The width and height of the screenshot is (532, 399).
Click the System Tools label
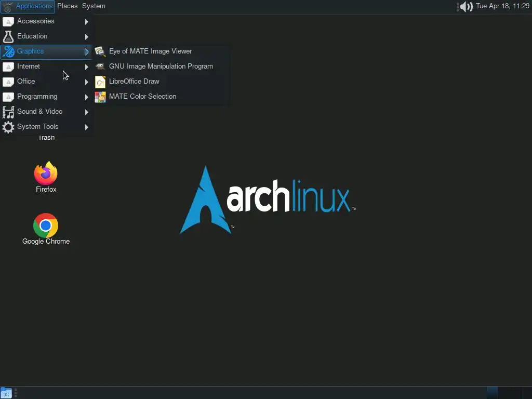37,127
